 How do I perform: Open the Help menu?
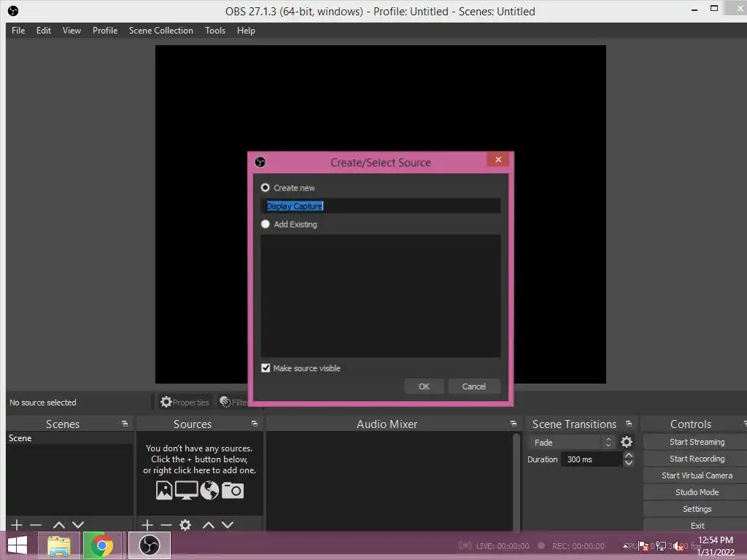(246, 31)
